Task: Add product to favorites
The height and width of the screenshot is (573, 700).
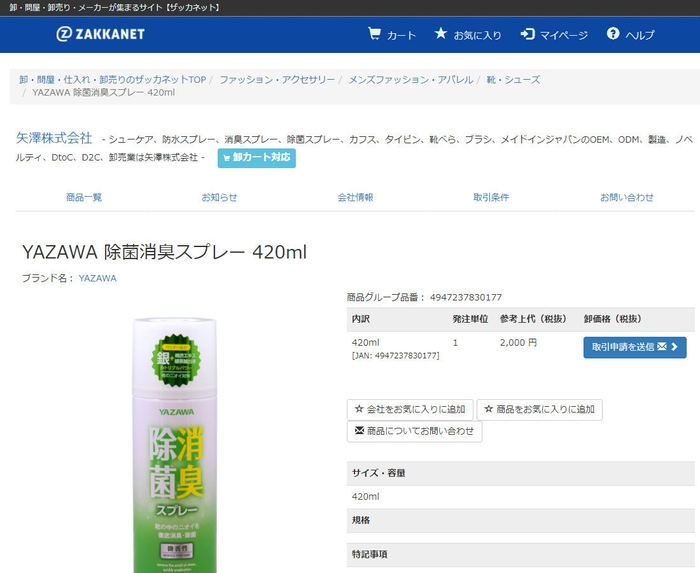Action: pos(540,410)
